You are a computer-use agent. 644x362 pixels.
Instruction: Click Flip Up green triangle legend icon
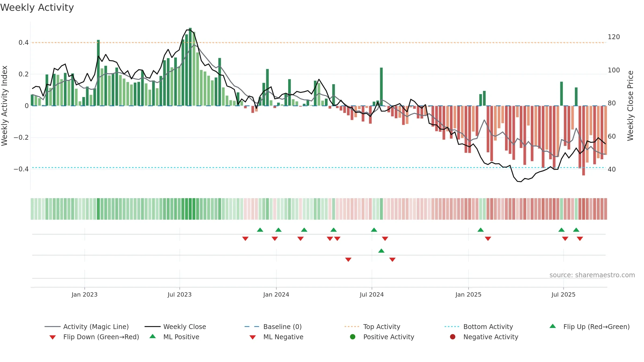[553, 326]
